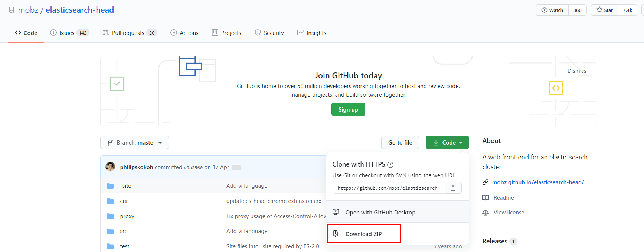The image size is (644, 252).
Task: Expand commit message ellipsis button
Action: (x=236, y=168)
